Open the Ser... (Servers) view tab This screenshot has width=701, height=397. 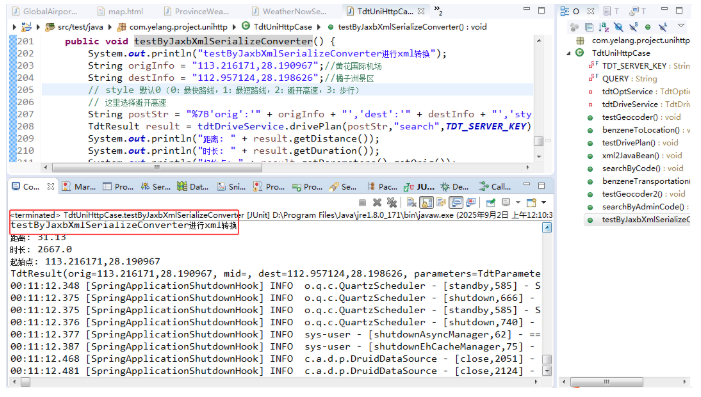[155, 186]
